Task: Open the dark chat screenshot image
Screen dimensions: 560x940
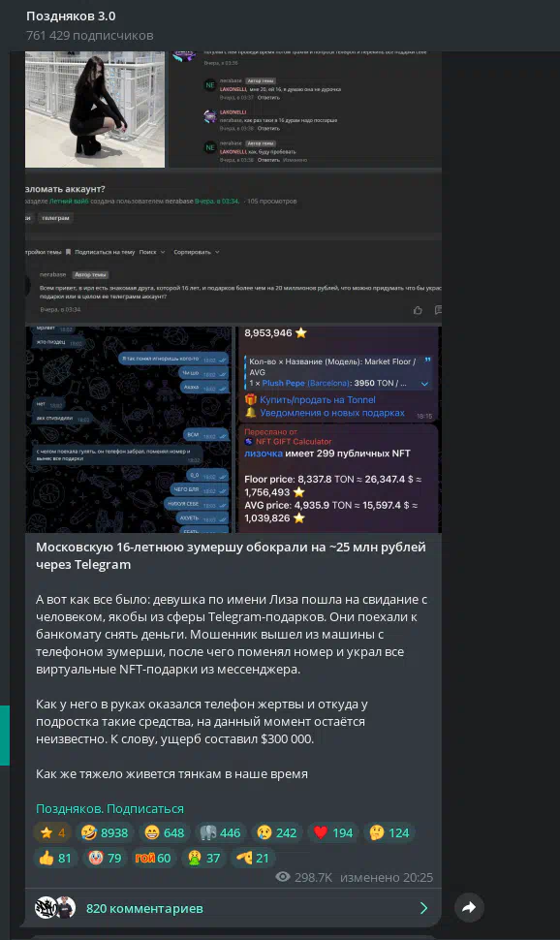Action: pos(128,429)
